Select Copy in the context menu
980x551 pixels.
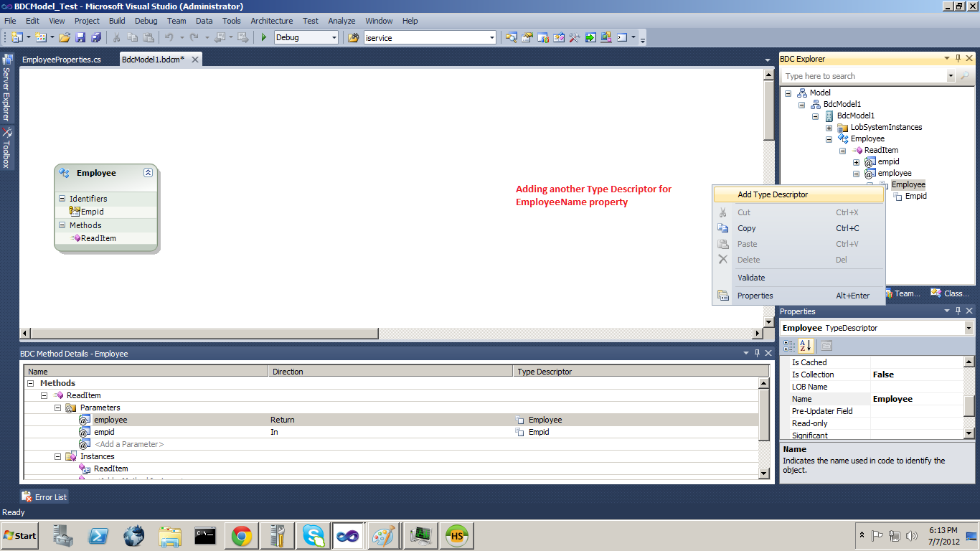(798, 228)
